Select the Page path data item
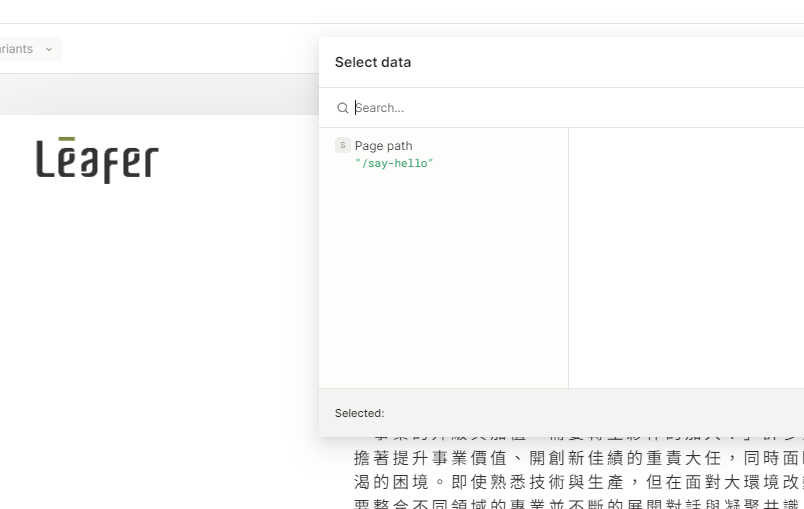This screenshot has height=509, width=804. click(x=383, y=146)
